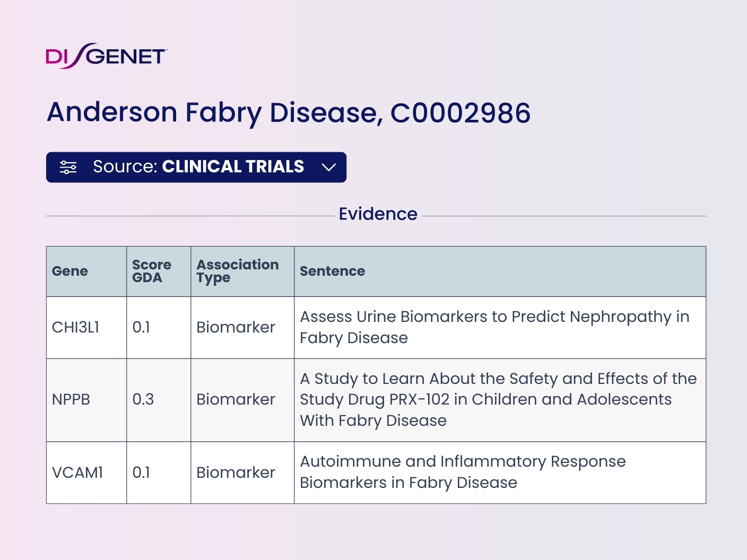Viewport: 747px width, 560px height.
Task: Click the filter sliders icon
Action: (68, 167)
